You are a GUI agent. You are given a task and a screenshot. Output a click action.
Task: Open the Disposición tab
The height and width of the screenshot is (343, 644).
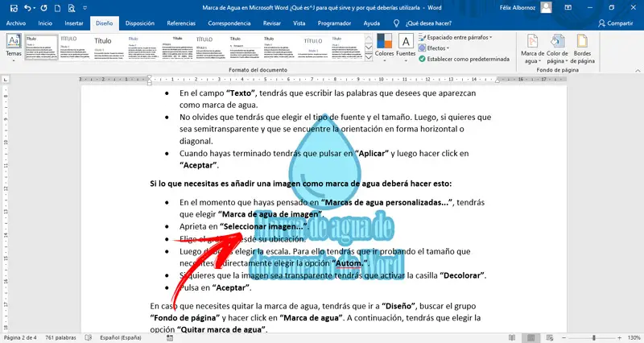[139, 23]
